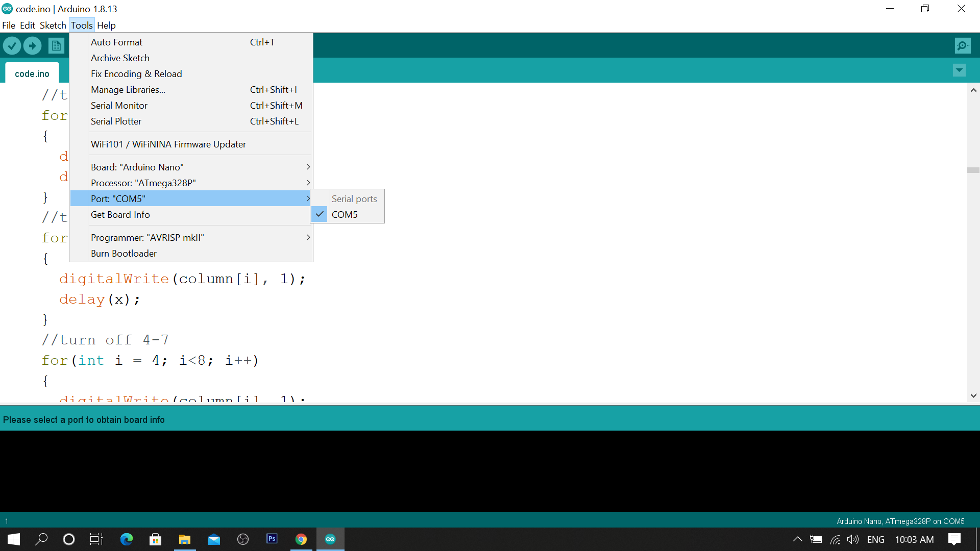Click the Upload button (arrow icon)
This screenshot has height=551, width=980.
pos(32,45)
